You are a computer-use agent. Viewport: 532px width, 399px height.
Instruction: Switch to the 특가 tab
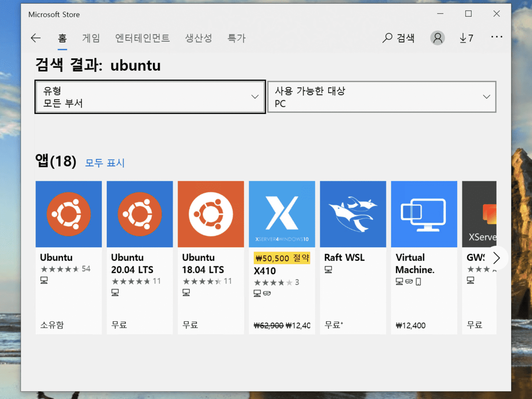pyautogui.click(x=236, y=38)
